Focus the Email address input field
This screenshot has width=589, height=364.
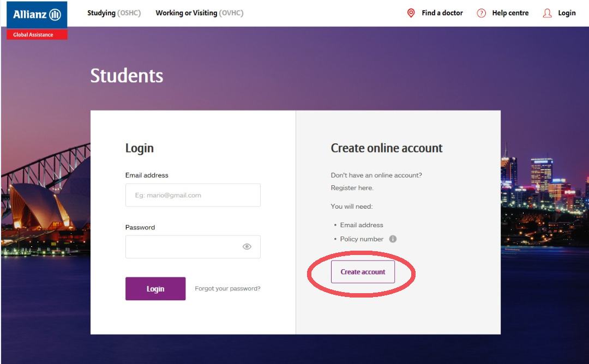(193, 195)
